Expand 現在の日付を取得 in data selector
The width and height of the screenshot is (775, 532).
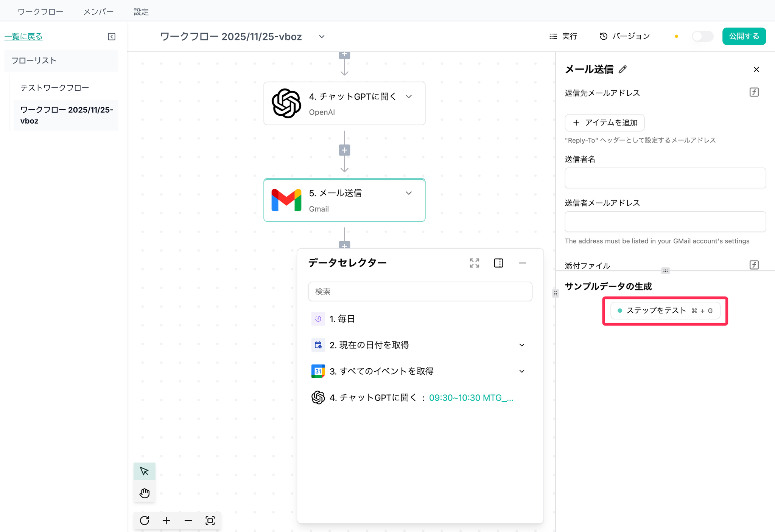click(521, 345)
